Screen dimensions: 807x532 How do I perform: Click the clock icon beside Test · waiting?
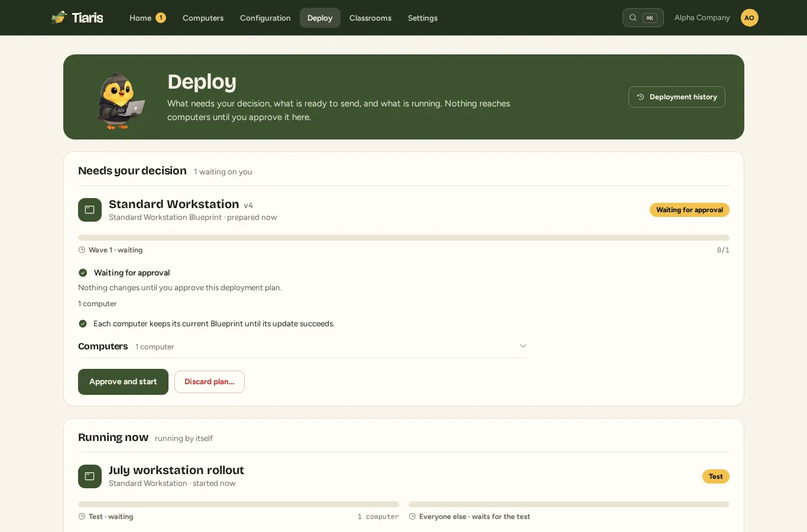click(x=82, y=517)
